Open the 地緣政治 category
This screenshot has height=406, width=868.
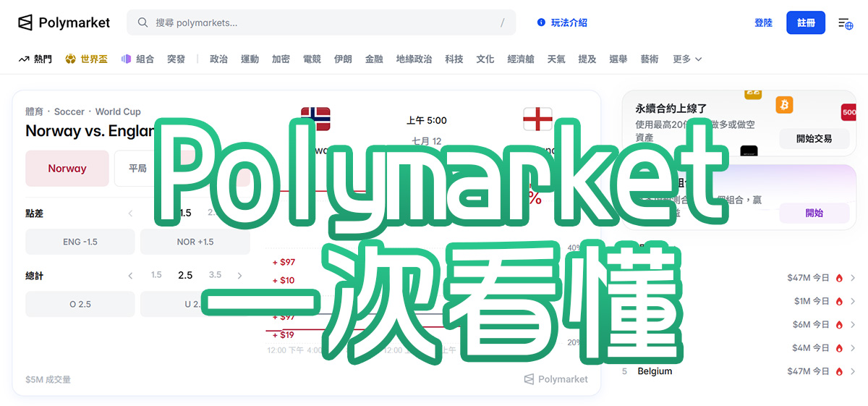414,59
